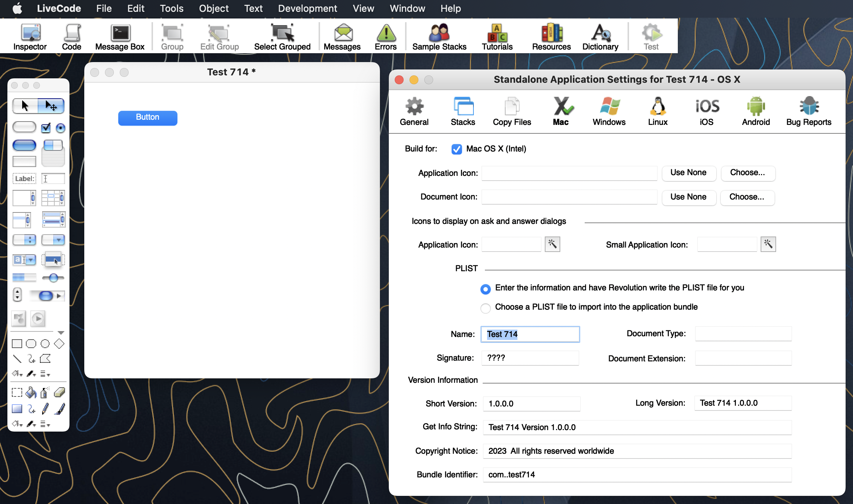Pick the combo box tool in palette
This screenshot has width=853, height=504.
tap(24, 260)
